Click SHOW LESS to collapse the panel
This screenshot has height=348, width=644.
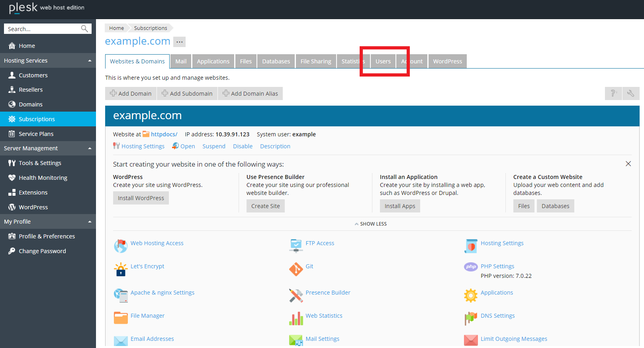click(x=371, y=224)
